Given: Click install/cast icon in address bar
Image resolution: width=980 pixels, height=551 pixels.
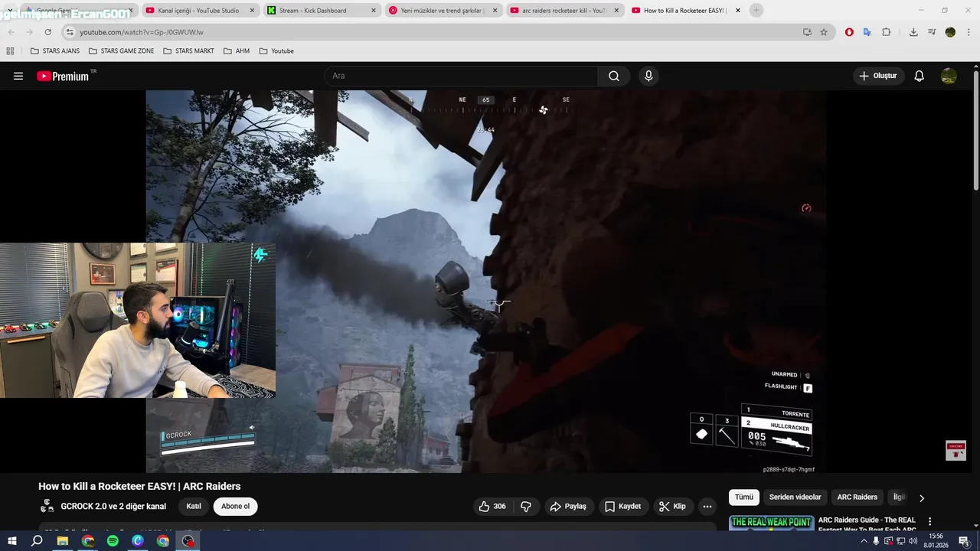Looking at the screenshot, I should pos(807,32).
